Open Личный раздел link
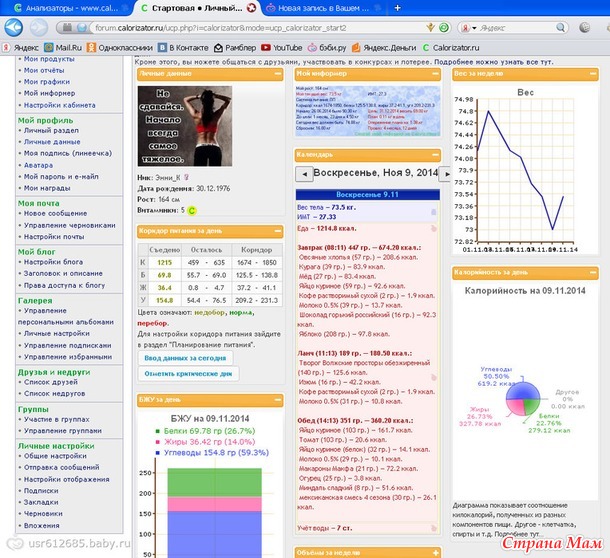 click(x=51, y=130)
